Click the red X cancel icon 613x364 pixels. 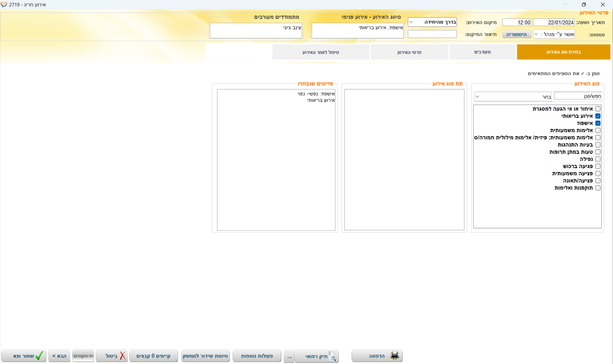[x=123, y=356]
